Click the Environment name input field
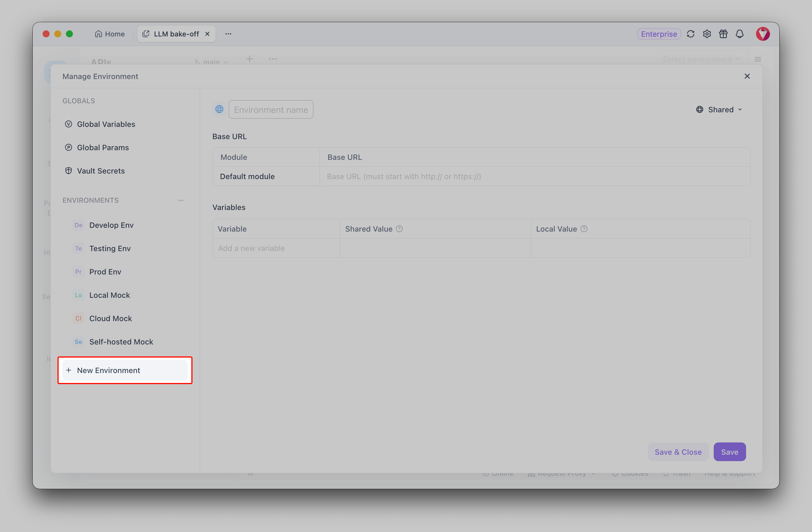 [x=271, y=110]
